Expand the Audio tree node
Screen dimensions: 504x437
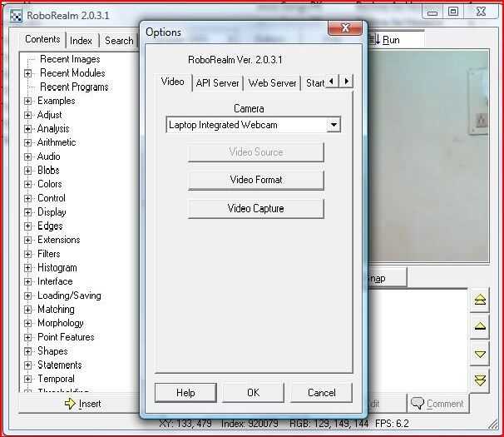tap(28, 156)
